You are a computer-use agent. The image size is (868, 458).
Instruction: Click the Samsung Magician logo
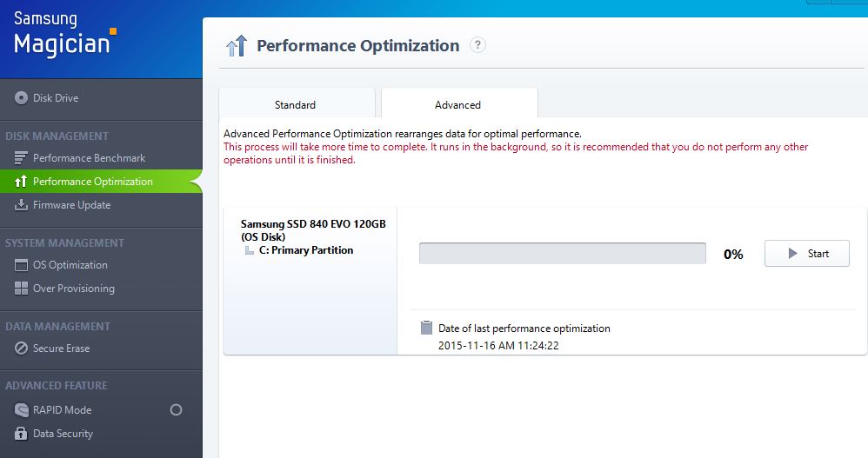pos(64,34)
